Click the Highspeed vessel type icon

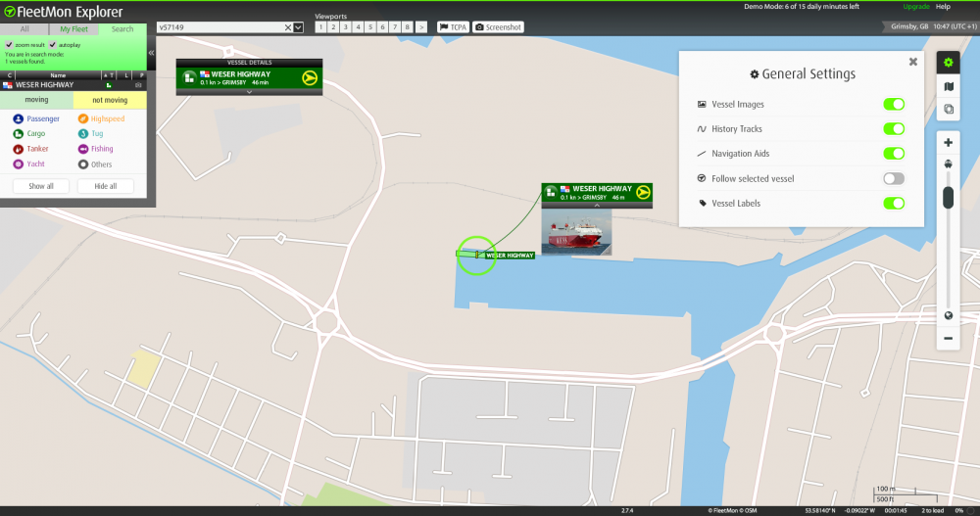[x=82, y=118]
